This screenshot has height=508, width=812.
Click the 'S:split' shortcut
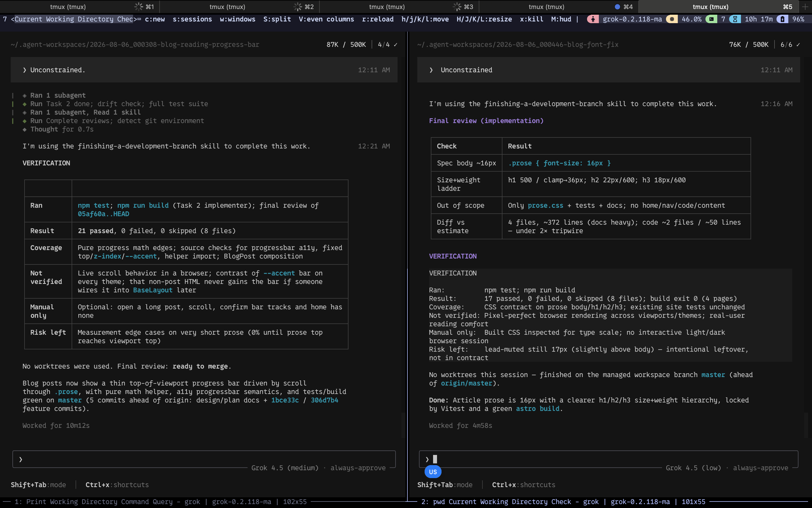277,19
